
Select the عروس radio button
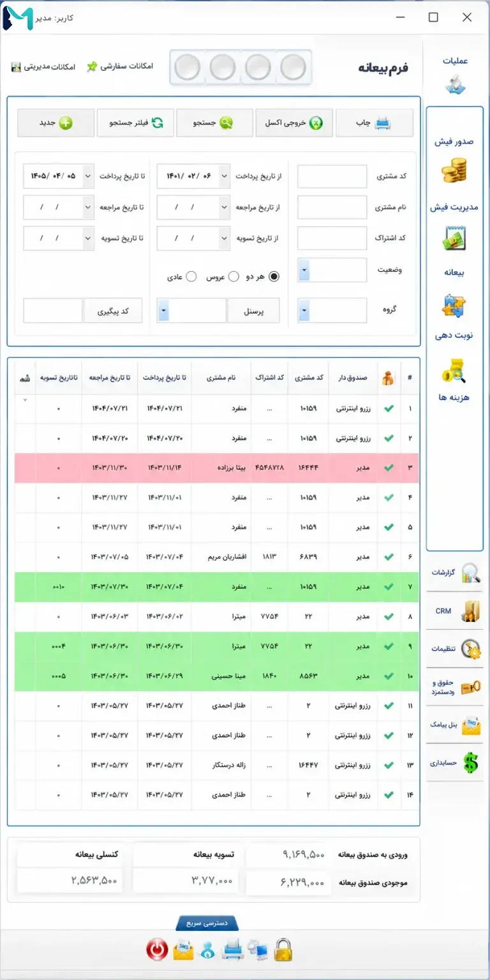point(234,277)
